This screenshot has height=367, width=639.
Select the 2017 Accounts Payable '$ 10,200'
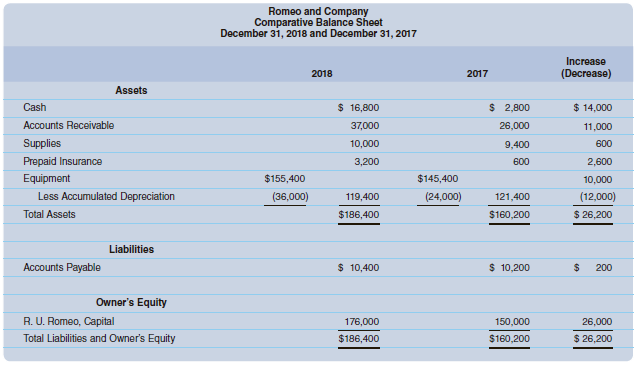click(x=509, y=268)
